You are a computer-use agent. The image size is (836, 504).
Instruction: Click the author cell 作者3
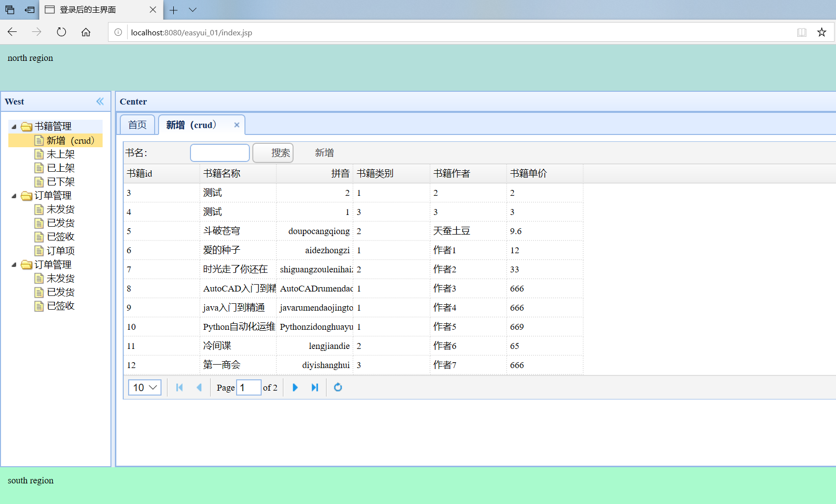[x=468, y=289]
